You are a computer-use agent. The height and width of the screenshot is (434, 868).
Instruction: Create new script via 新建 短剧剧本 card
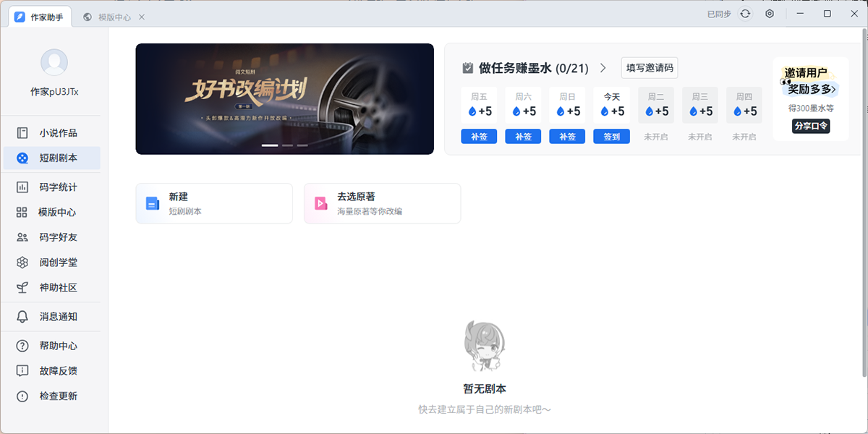[x=214, y=203]
